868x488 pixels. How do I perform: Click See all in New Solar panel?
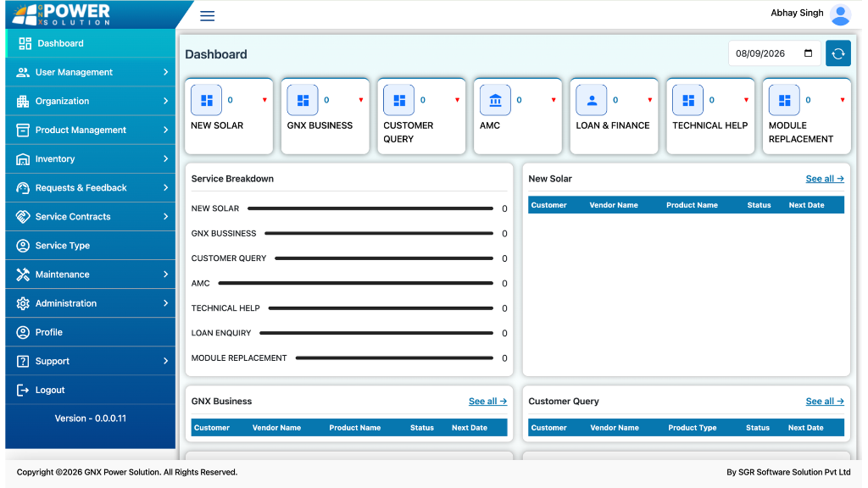[x=824, y=179]
